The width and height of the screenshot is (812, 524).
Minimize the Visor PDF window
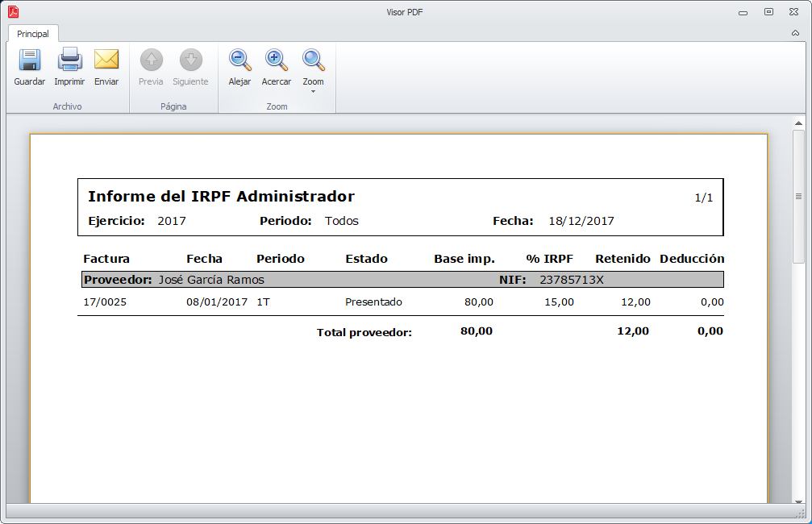coord(742,12)
